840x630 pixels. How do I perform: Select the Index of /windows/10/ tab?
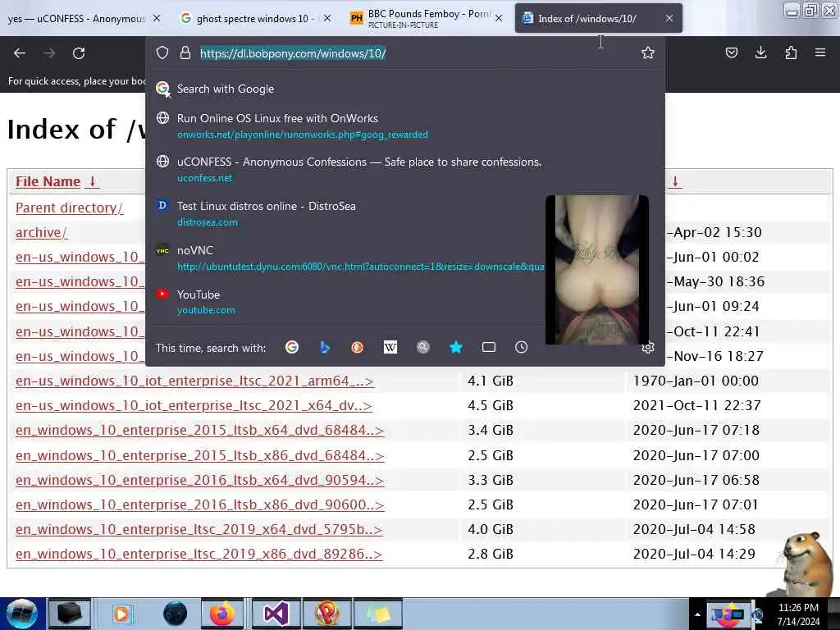(587, 18)
